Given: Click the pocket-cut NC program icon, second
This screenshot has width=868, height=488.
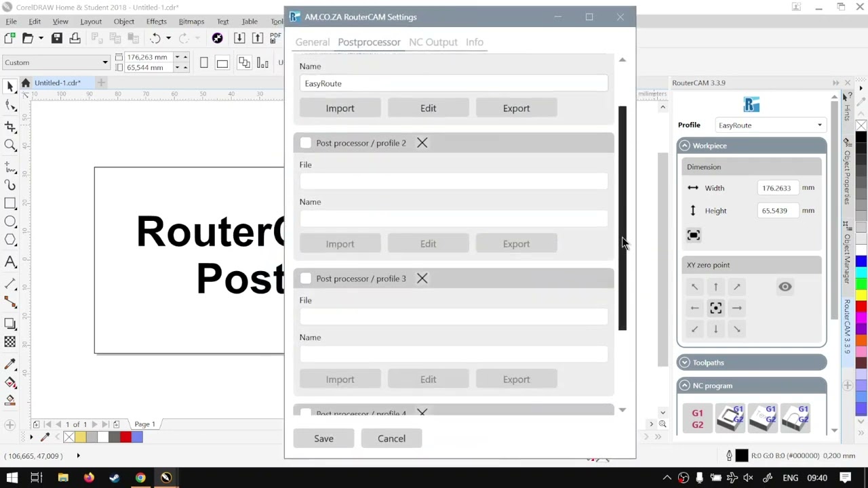Looking at the screenshot, I should coord(730,419).
